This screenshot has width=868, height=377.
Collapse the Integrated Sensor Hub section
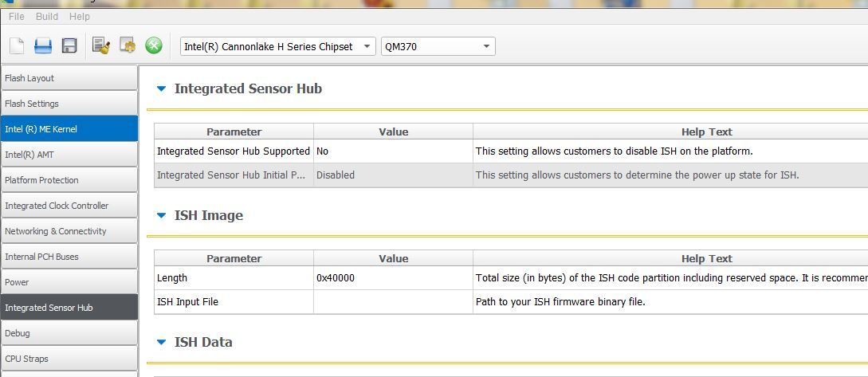pyautogui.click(x=162, y=89)
